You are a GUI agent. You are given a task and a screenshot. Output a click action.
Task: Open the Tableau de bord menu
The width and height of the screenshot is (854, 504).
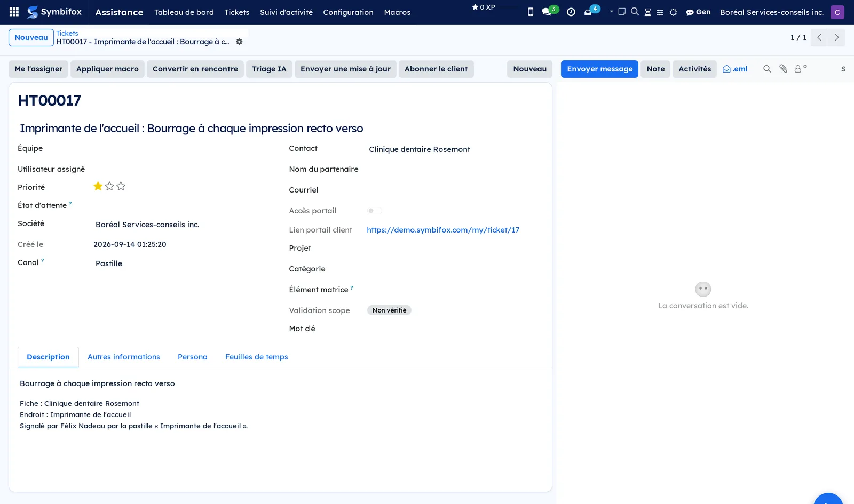click(x=184, y=12)
